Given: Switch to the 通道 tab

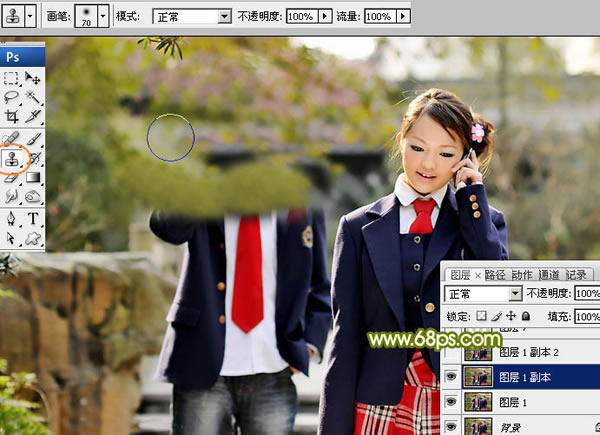Looking at the screenshot, I should coord(548,274).
